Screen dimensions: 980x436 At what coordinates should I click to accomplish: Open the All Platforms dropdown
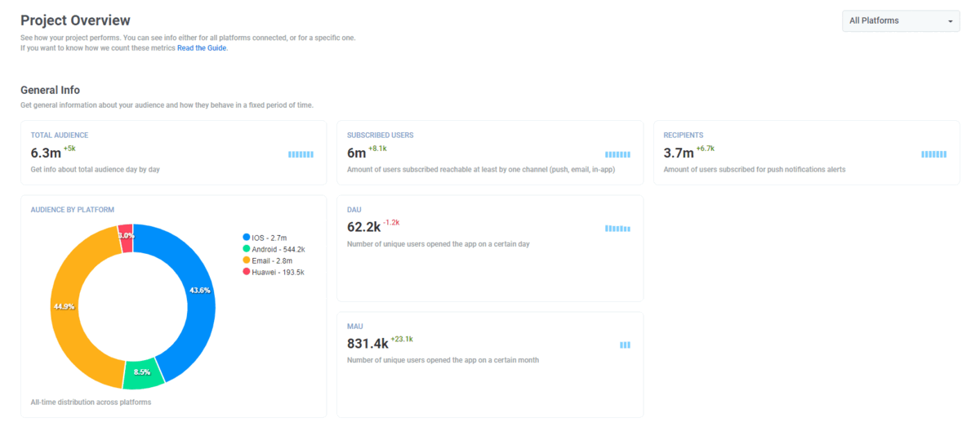pyautogui.click(x=900, y=21)
